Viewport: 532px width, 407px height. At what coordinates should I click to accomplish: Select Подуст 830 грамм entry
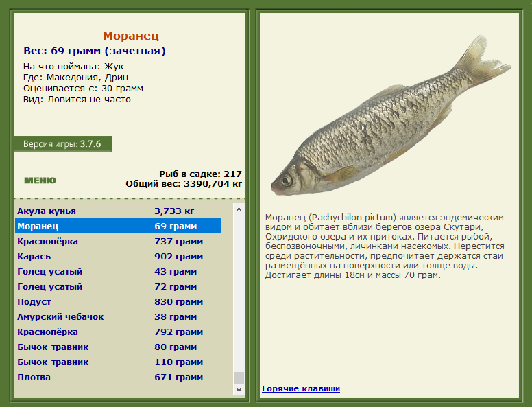(x=118, y=302)
